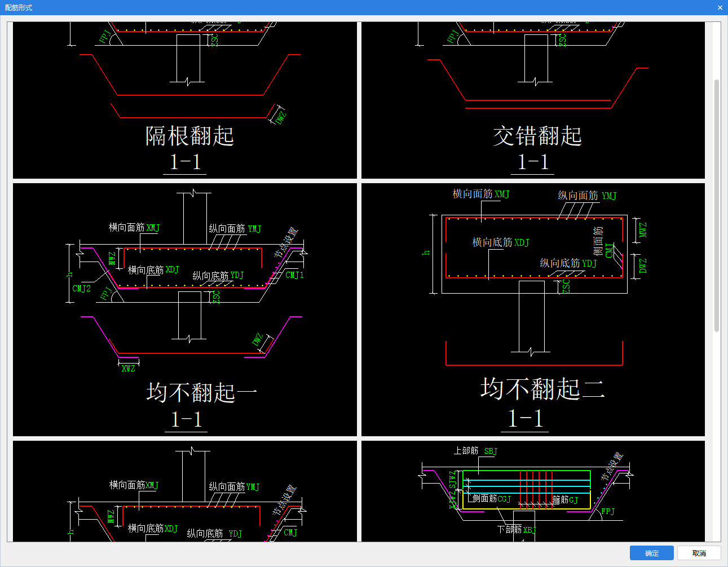This screenshot has height=567, width=728.
Task: Choose the 均不翻起一 section thumbnail
Action: pyautogui.click(x=185, y=309)
